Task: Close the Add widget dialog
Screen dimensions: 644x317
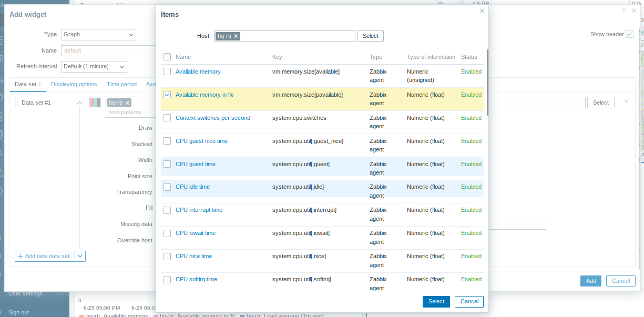Action: (x=634, y=11)
